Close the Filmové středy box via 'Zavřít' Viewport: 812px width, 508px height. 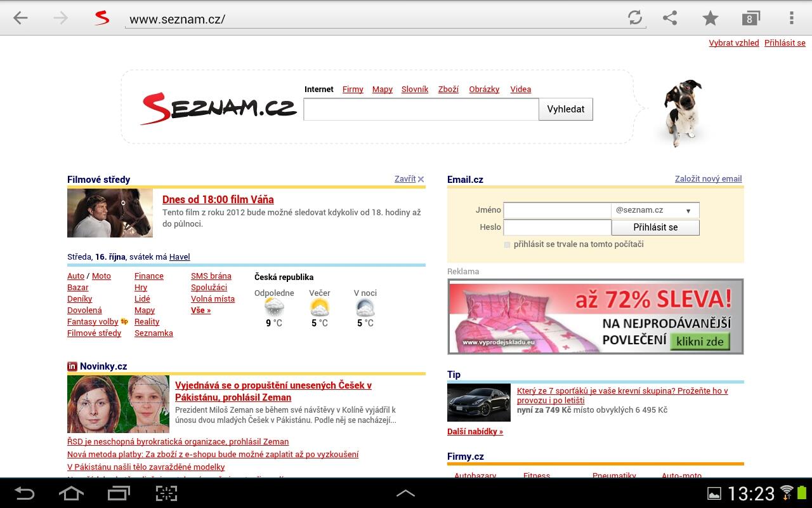tap(405, 179)
